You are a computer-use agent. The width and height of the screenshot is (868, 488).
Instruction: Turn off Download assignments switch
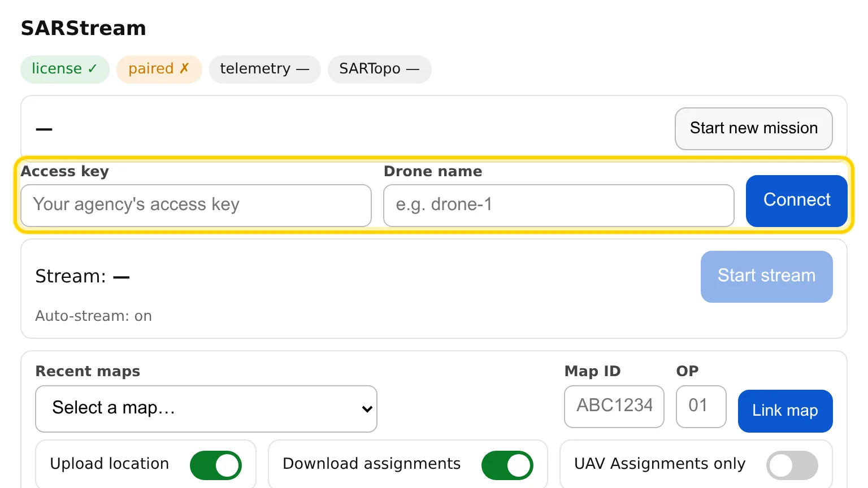coord(507,465)
